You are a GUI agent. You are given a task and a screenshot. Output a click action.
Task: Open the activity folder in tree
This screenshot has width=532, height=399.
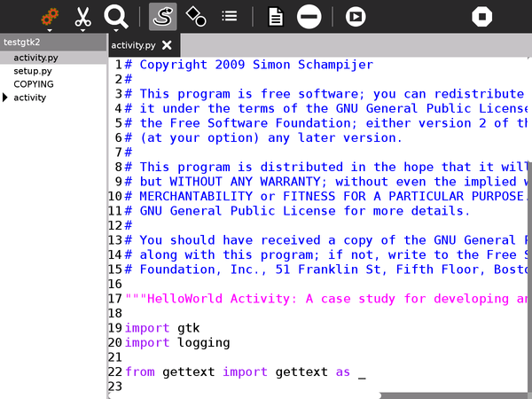point(29,98)
